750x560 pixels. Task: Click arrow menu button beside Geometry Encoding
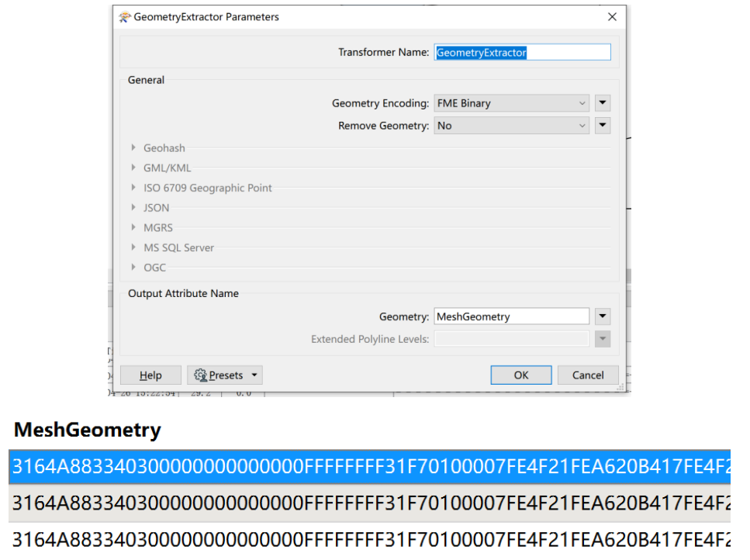[x=603, y=103]
